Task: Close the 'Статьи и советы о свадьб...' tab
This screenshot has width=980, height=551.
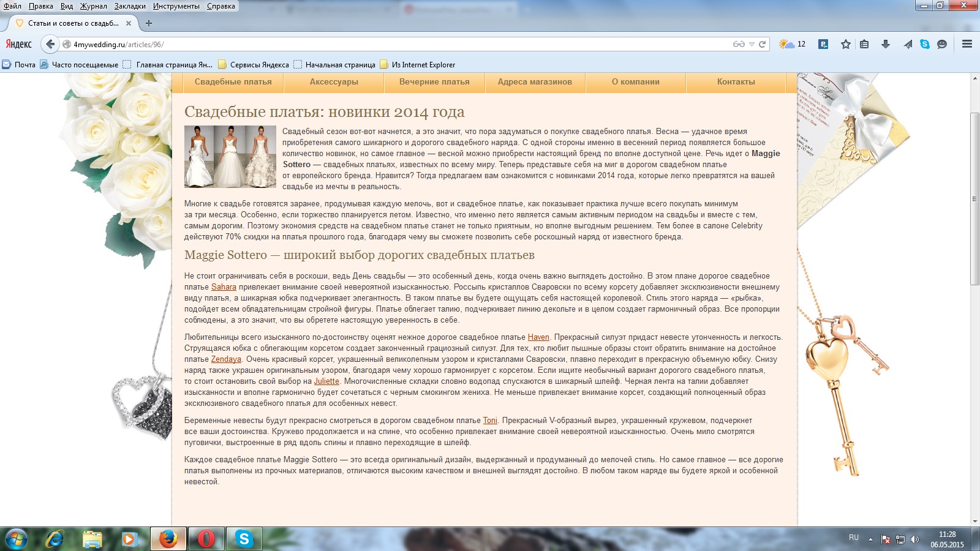Action: [x=129, y=23]
